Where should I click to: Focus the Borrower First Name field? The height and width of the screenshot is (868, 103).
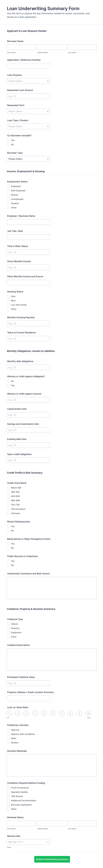[x=22, y=47]
